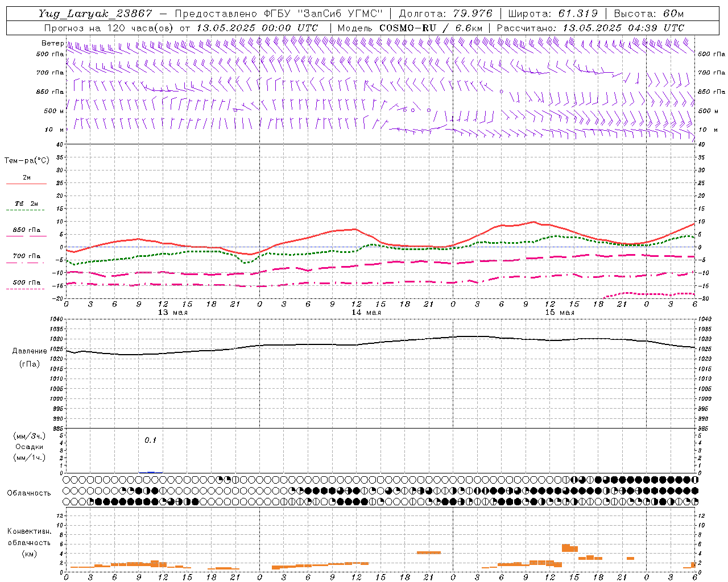Click the Ветер wind panel label
Image resolution: width=728 pixels, height=582 pixels.
pyautogui.click(x=53, y=43)
